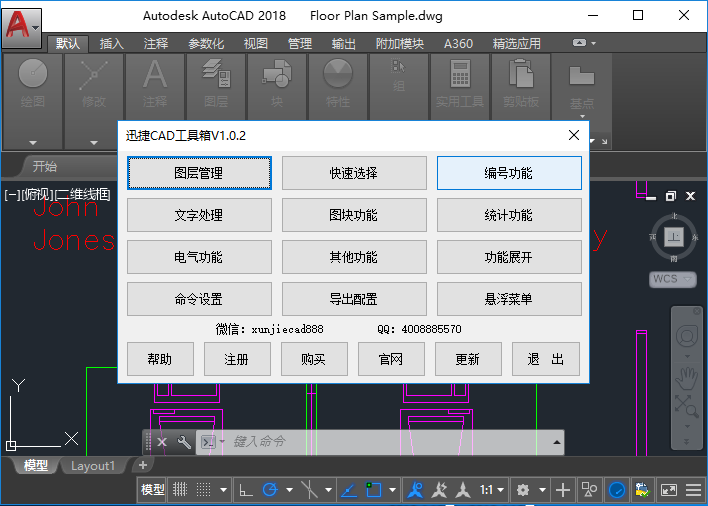Image resolution: width=708 pixels, height=506 pixels.
Task: Open the status bar customization menu icon
Action: [x=694, y=490]
